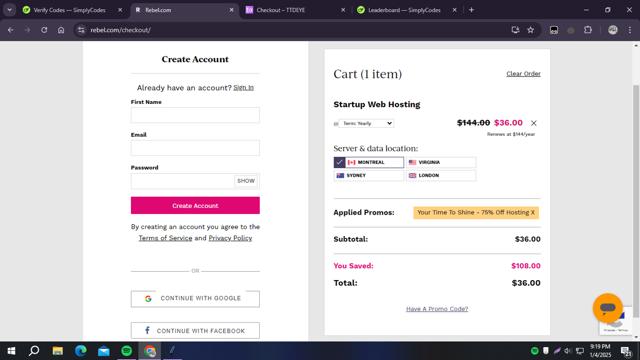Click the You Saved $108.00 amount

(526, 266)
